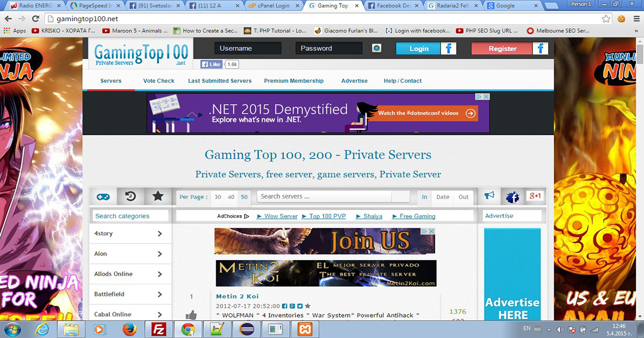This screenshot has width=644, height=338.
Task: Click the megaphone announcement icon
Action: pyautogui.click(x=490, y=196)
